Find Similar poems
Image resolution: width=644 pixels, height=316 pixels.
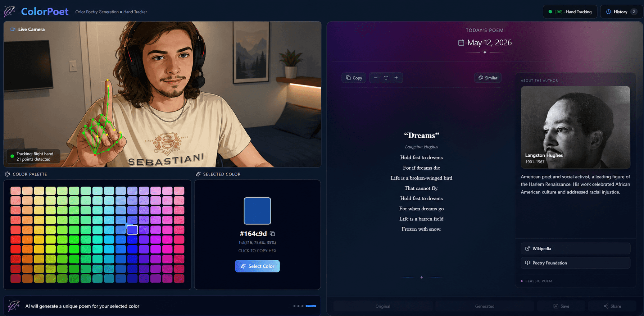pos(487,78)
